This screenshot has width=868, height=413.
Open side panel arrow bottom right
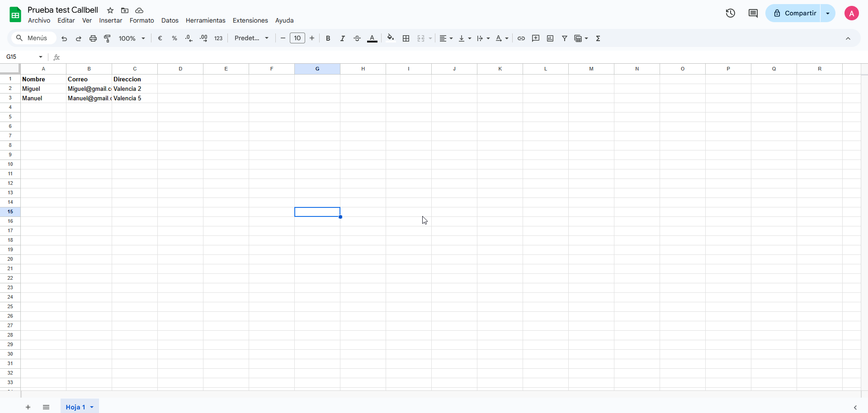pos(855,407)
